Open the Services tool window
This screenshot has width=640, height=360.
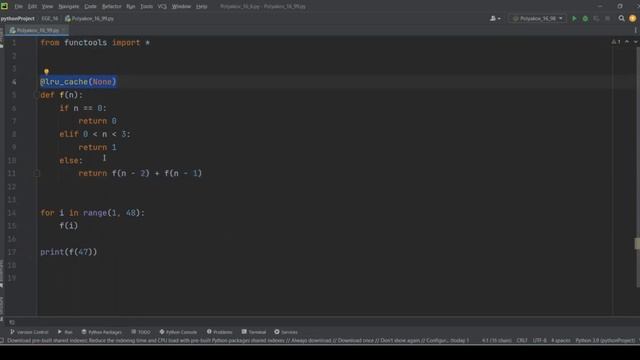[x=286, y=332]
